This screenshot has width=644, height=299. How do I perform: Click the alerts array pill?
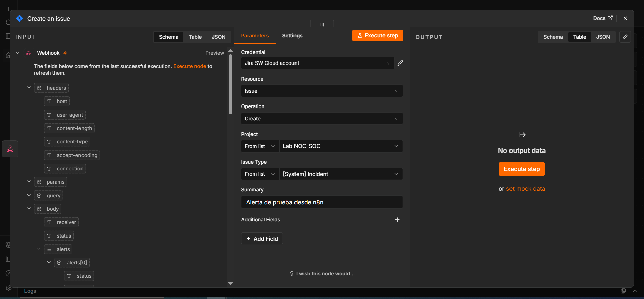coord(58,249)
